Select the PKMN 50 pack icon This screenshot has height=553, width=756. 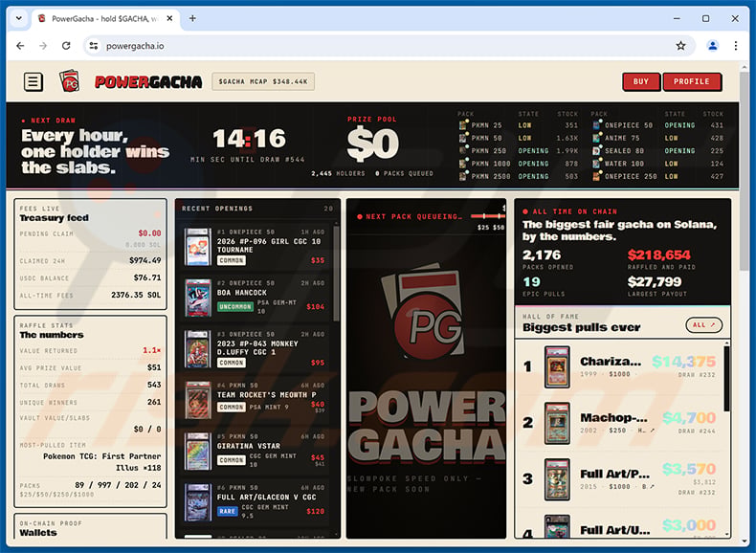point(463,138)
